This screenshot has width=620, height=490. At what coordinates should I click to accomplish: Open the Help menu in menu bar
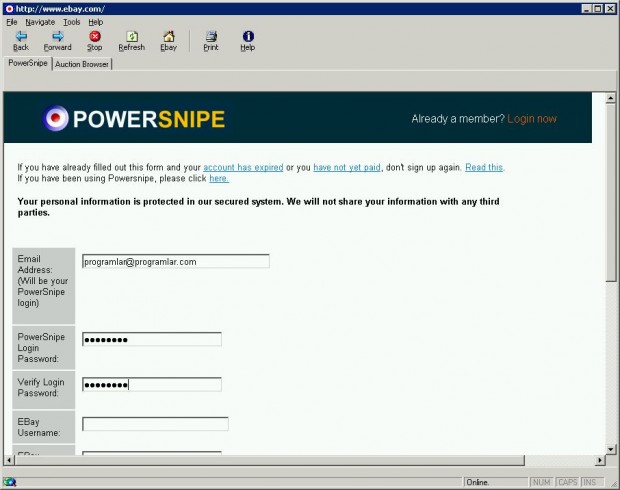coord(96,22)
